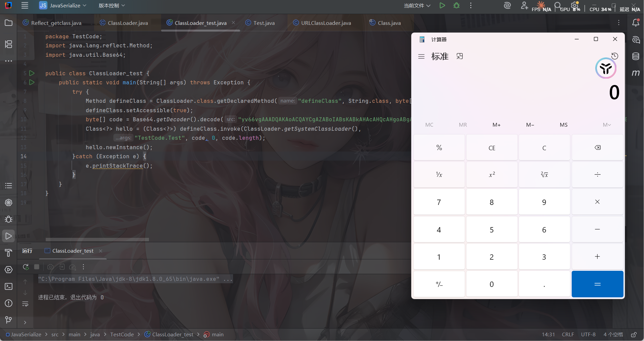Open the Terminal tool window

[x=8, y=286]
